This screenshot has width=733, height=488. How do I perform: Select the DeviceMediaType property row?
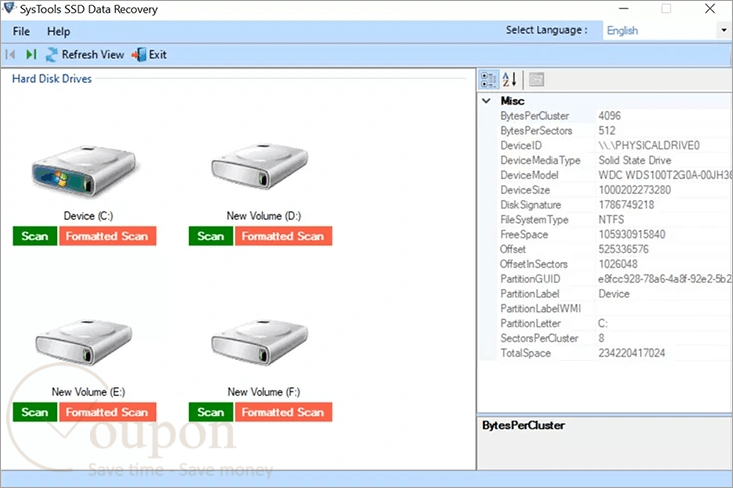615,160
